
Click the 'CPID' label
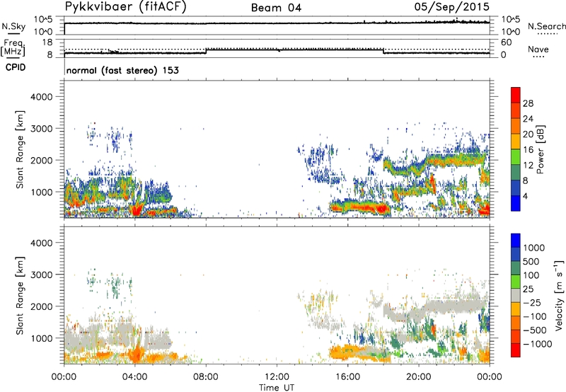(16, 67)
